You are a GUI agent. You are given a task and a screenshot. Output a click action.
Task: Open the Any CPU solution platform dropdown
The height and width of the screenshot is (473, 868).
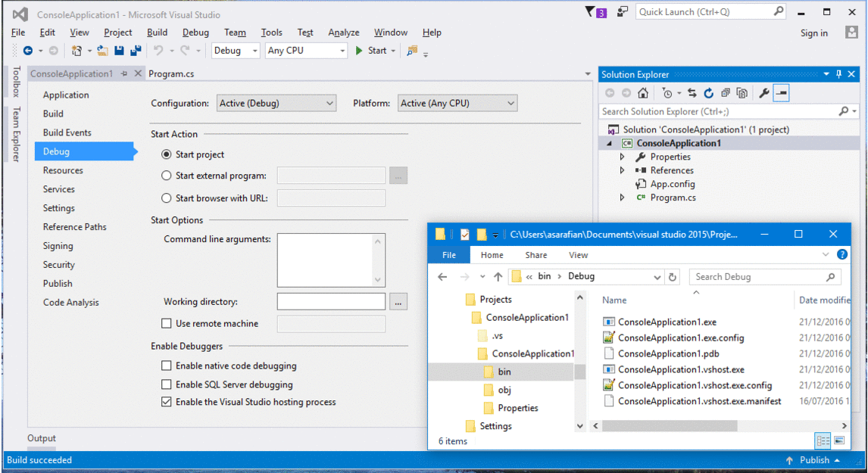pos(306,51)
